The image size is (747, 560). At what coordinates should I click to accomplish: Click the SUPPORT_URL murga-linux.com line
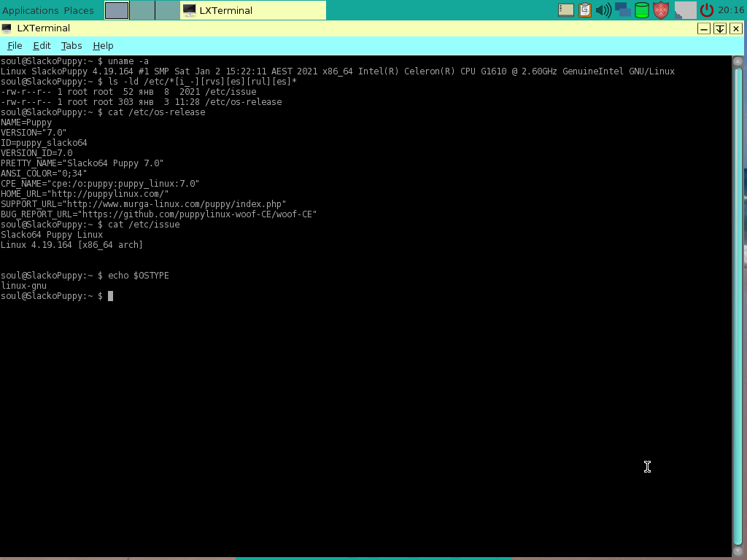coord(144,204)
